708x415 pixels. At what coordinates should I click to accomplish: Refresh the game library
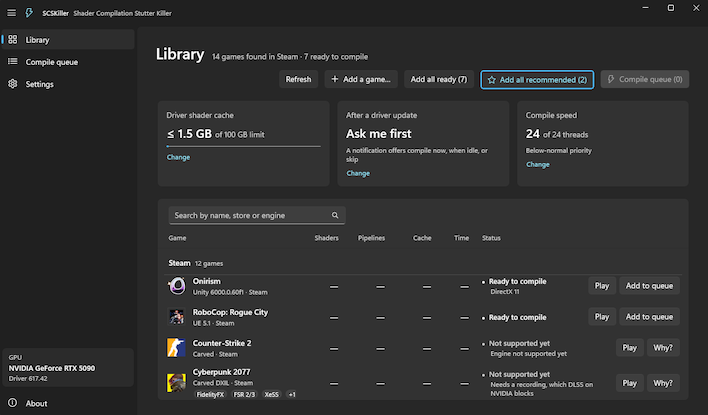(298, 79)
